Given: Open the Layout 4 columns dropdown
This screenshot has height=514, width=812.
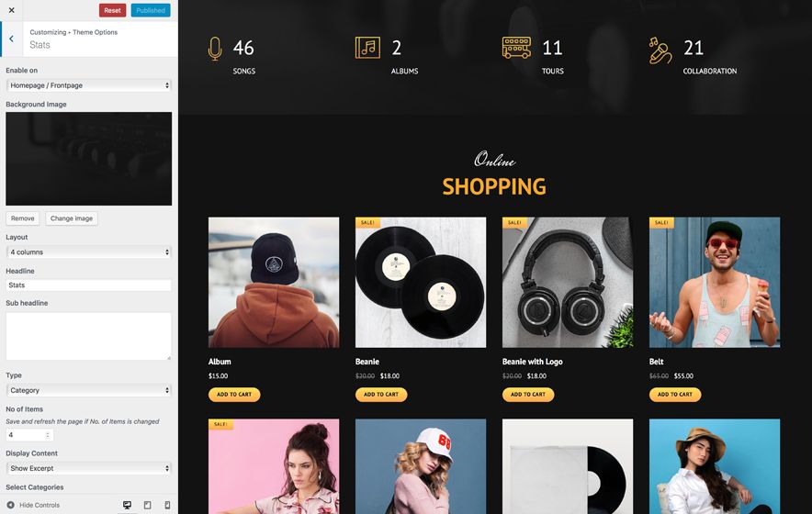Looking at the screenshot, I should (88, 252).
